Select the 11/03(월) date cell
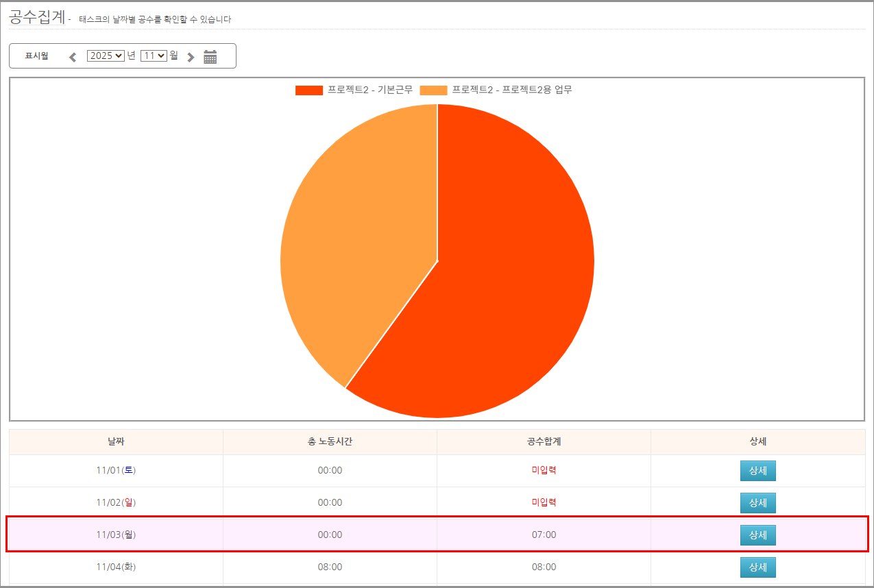The height and width of the screenshot is (588, 874). pyautogui.click(x=116, y=535)
